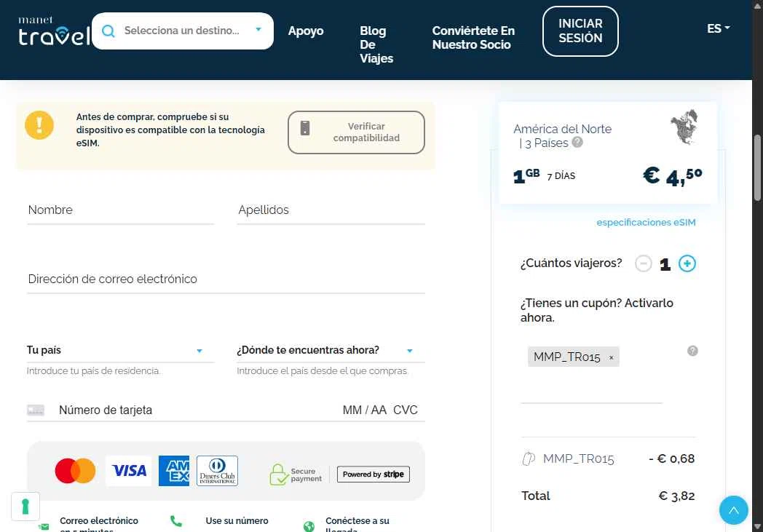Click the search magnifier icon
Image resolution: width=763 pixels, height=532 pixels.
coord(108,31)
